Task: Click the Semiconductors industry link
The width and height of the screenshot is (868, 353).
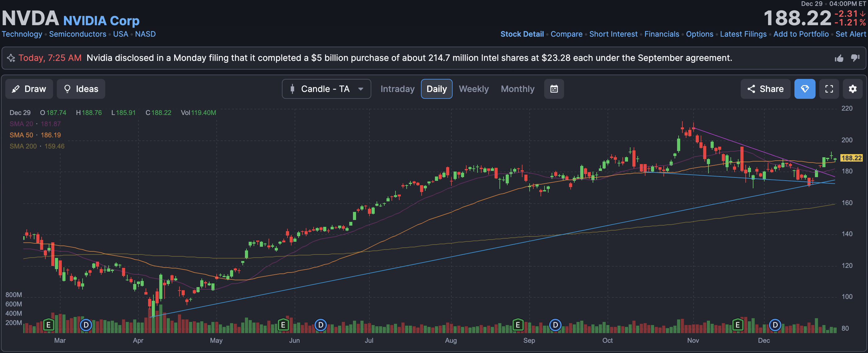Action: (78, 34)
